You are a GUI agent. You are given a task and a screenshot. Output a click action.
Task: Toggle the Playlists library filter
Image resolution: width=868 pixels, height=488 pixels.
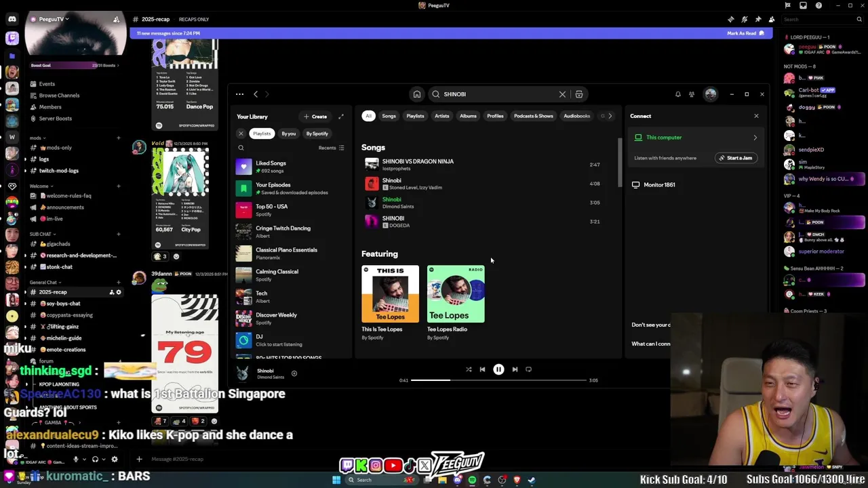[262, 134]
